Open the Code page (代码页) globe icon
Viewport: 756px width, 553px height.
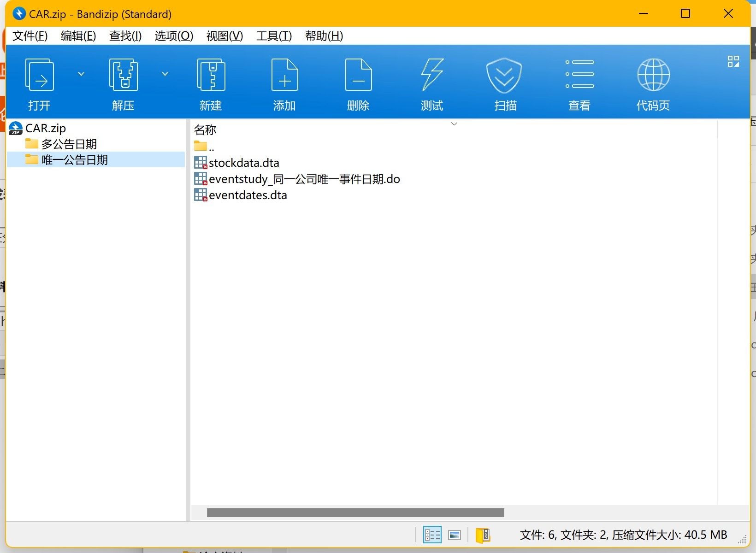pos(653,75)
